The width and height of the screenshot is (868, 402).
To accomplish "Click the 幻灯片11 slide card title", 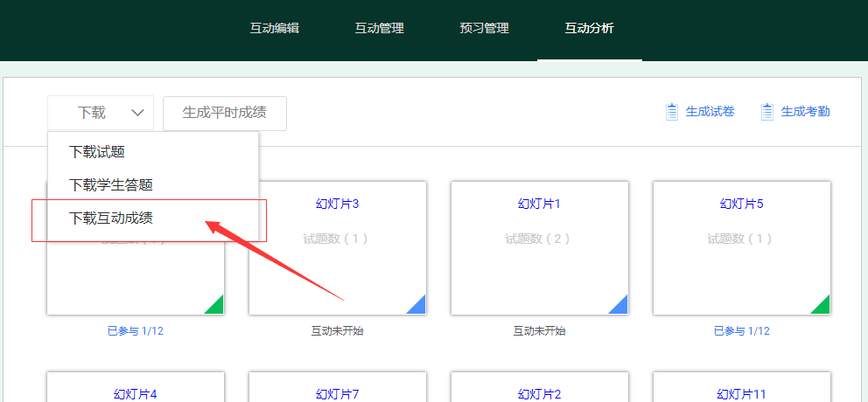I will pos(742,394).
